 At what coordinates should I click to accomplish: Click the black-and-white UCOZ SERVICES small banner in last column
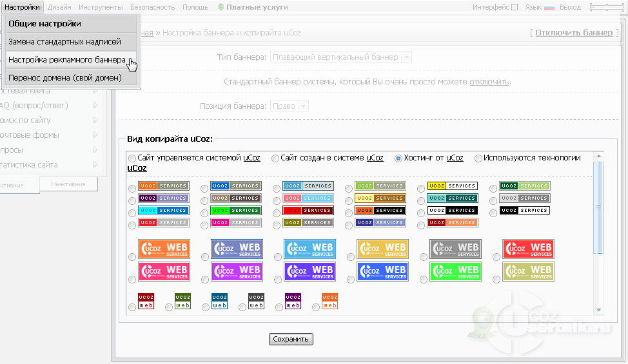(x=525, y=211)
